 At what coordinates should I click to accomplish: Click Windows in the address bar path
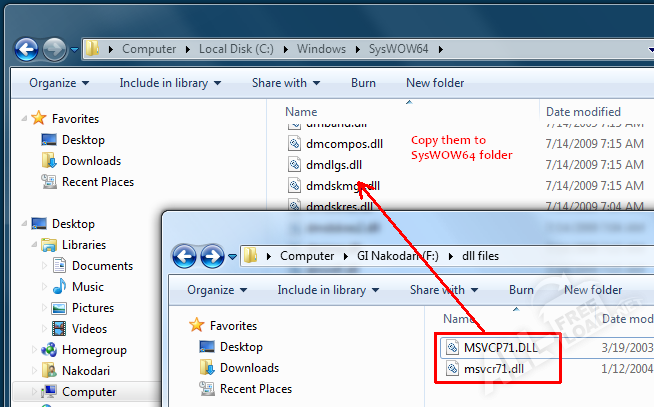[320, 48]
